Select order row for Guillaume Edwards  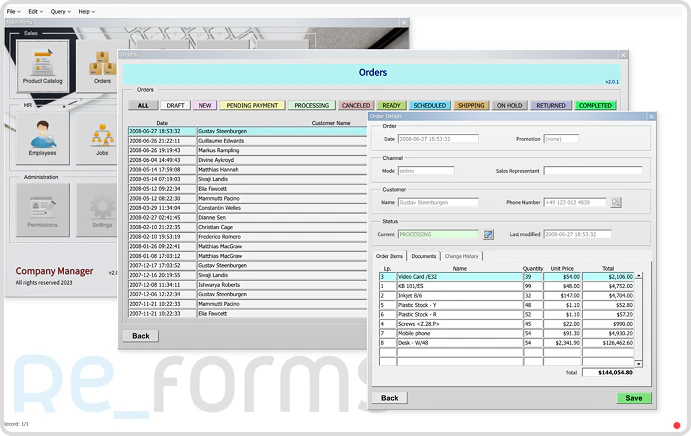[247, 141]
